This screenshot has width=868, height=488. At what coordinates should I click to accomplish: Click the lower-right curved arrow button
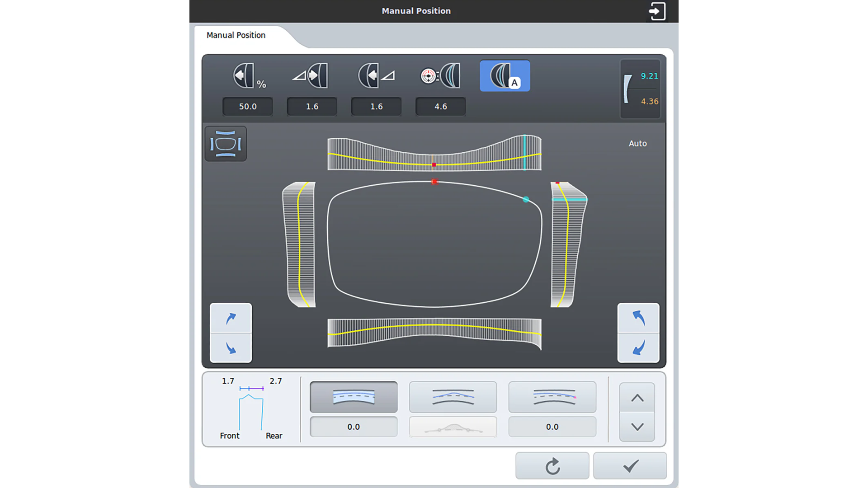pos(638,348)
